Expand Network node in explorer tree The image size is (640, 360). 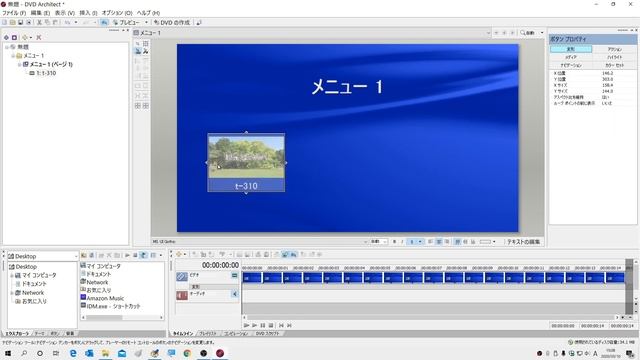tap(11, 293)
